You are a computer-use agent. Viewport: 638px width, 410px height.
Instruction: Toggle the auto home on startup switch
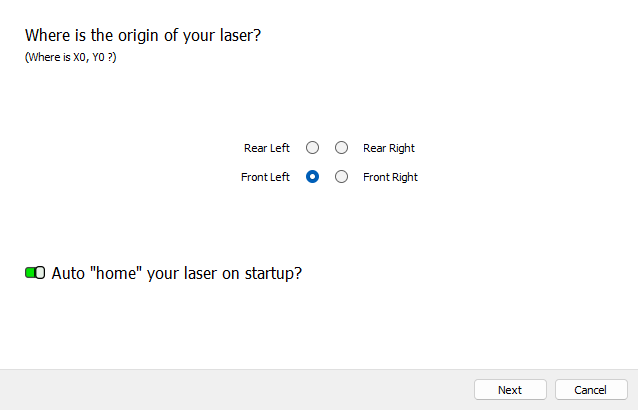click(x=35, y=273)
